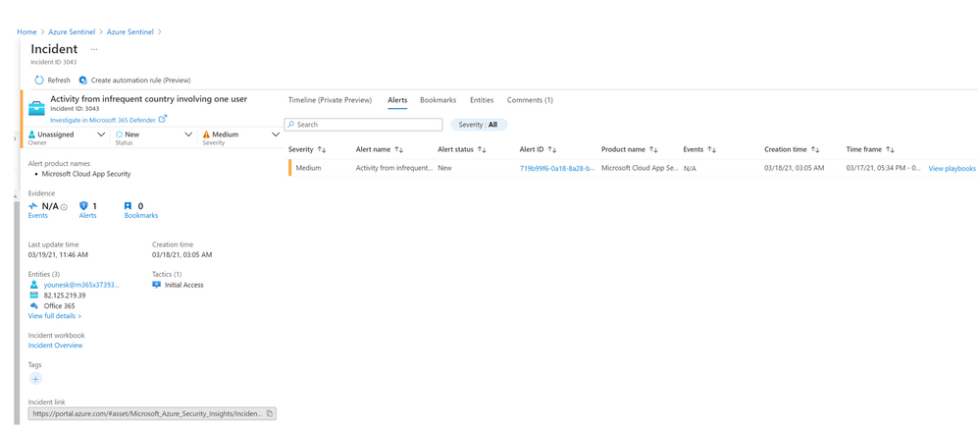
Task: Click the Refresh icon in toolbar
Action: (39, 81)
